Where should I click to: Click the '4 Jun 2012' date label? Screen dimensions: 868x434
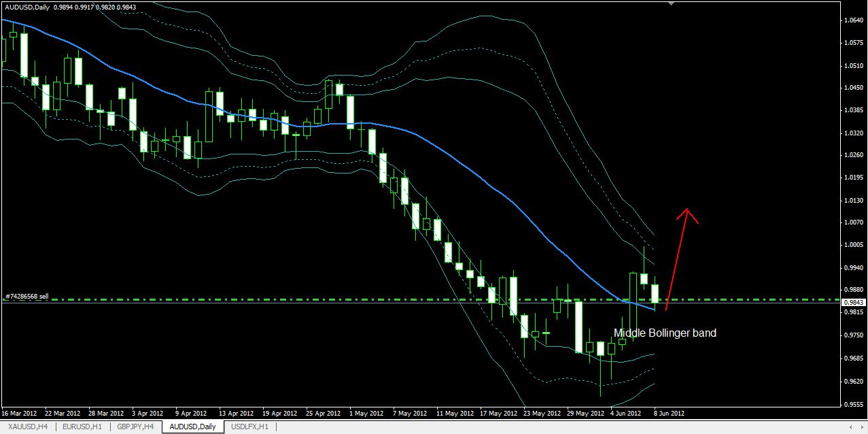pyautogui.click(x=626, y=413)
